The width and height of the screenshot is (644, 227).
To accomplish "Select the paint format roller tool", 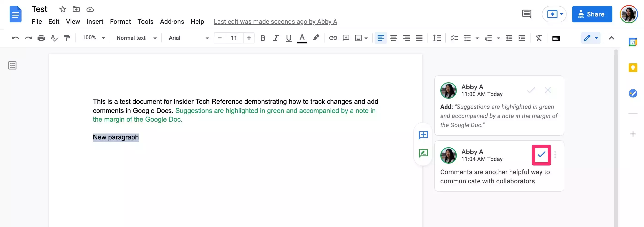I will [67, 38].
